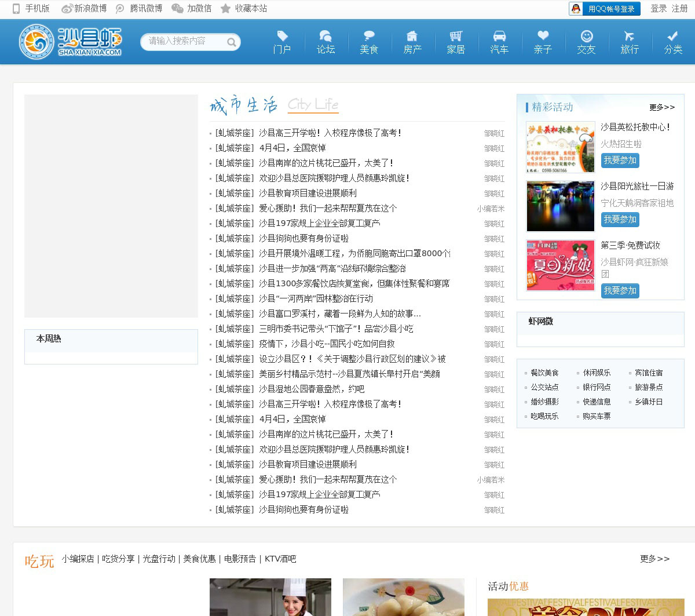The height and width of the screenshot is (616, 695).
Task: Open the 亲子 heart icon
Action: [x=543, y=37]
